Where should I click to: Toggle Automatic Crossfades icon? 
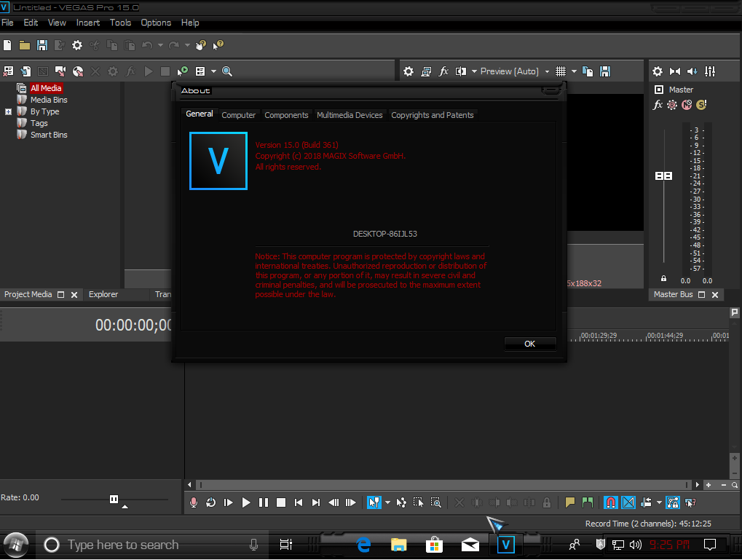coord(628,502)
